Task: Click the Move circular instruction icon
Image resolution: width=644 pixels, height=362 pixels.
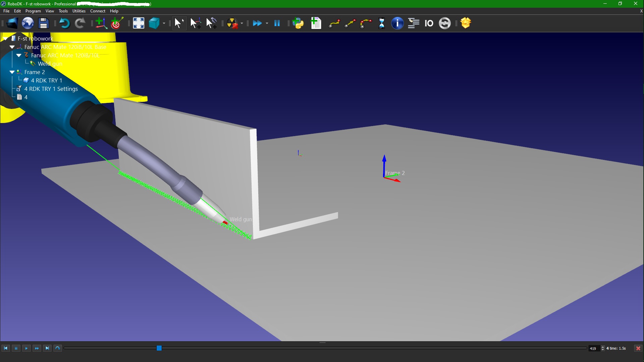Action: (366, 23)
